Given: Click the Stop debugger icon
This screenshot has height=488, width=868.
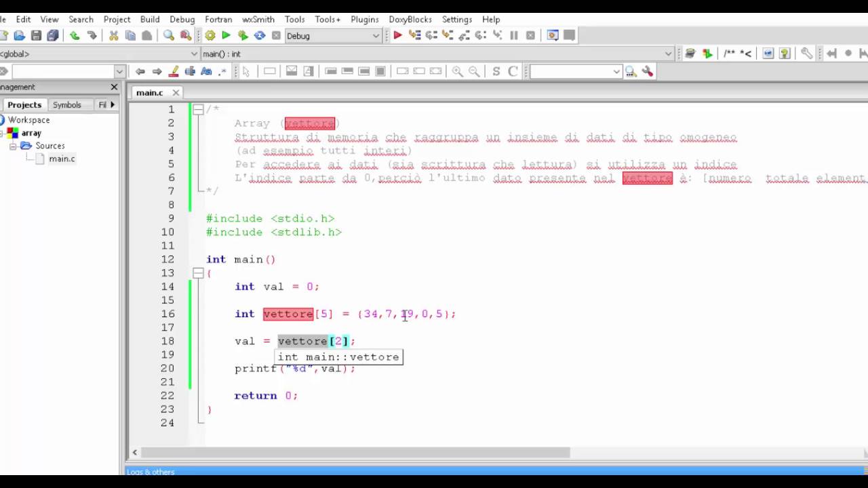Looking at the screenshot, I should pyautogui.click(x=530, y=36).
